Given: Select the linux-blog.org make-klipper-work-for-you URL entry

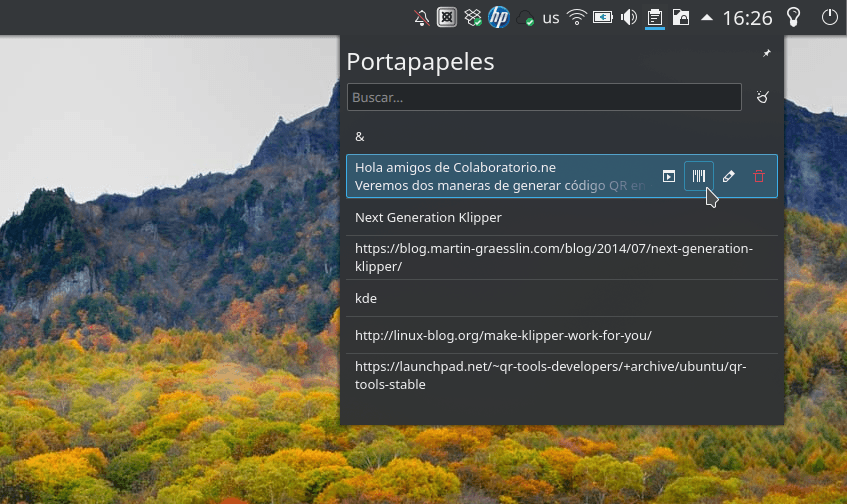Looking at the screenshot, I should click(562, 335).
